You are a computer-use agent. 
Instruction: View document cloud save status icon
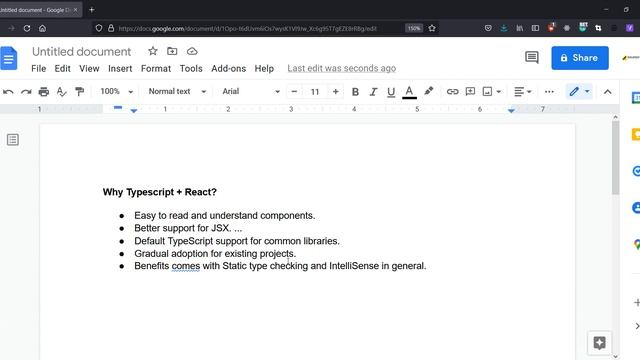[x=192, y=51]
